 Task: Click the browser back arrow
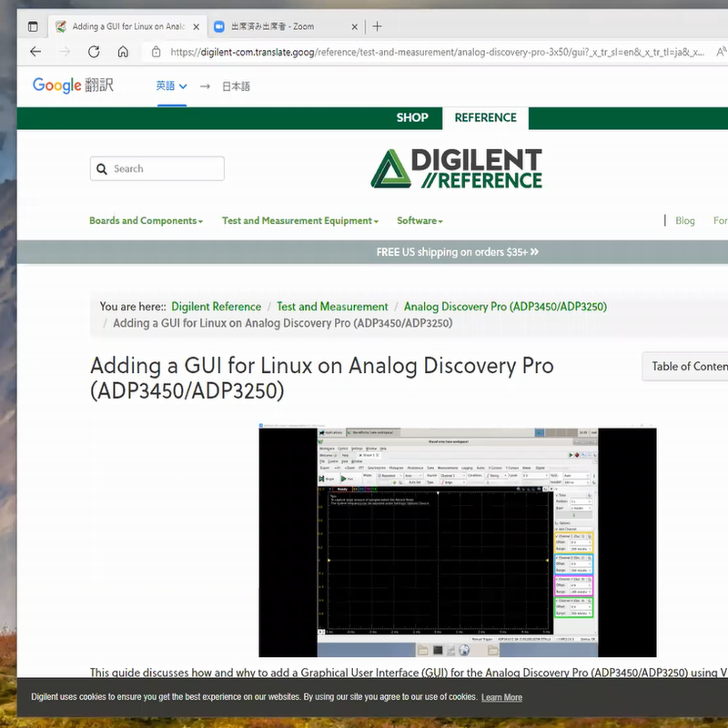(35, 52)
